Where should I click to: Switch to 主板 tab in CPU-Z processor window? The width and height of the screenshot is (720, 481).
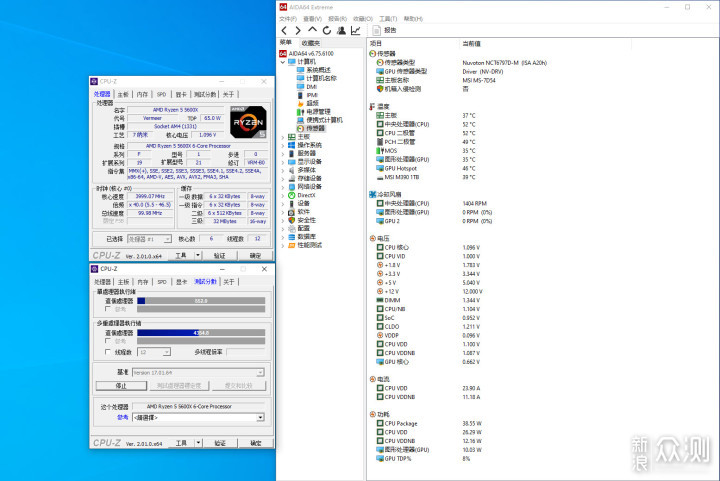coord(123,95)
